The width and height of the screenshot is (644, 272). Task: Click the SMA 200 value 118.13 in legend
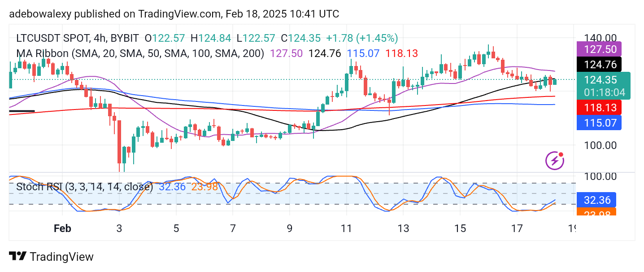(402, 53)
